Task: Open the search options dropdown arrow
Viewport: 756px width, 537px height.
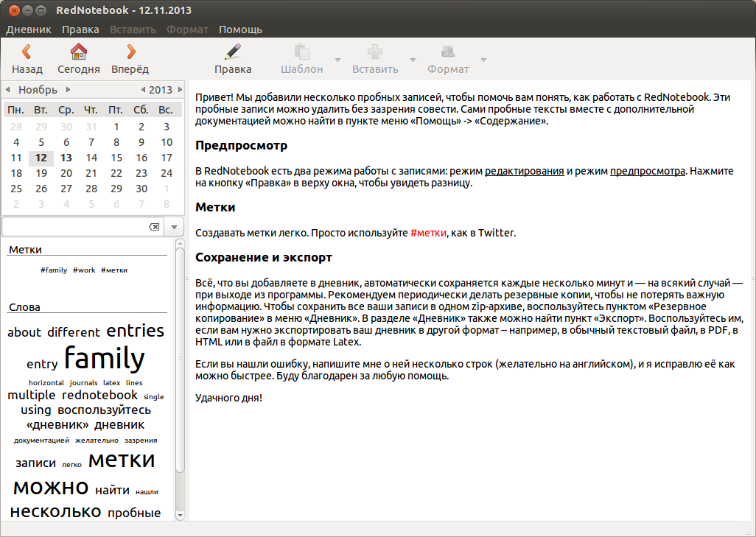Action: (x=173, y=226)
